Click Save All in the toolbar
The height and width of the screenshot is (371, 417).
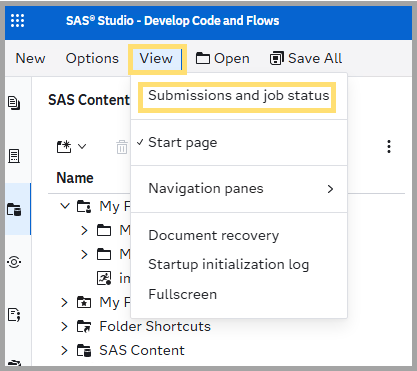click(x=306, y=59)
